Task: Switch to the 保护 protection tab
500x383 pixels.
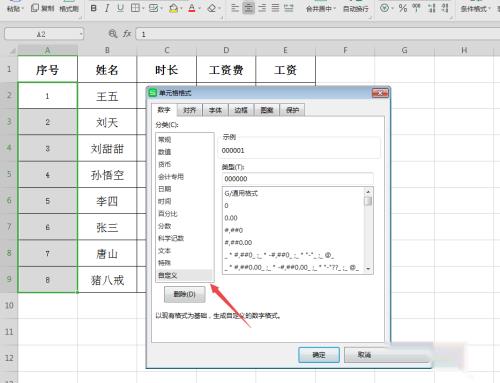Action: click(292, 110)
